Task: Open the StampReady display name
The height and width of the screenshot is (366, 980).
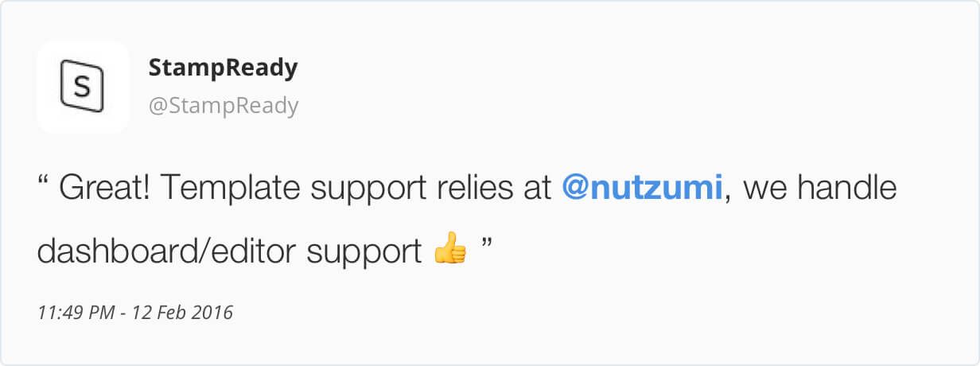Action: tap(223, 68)
